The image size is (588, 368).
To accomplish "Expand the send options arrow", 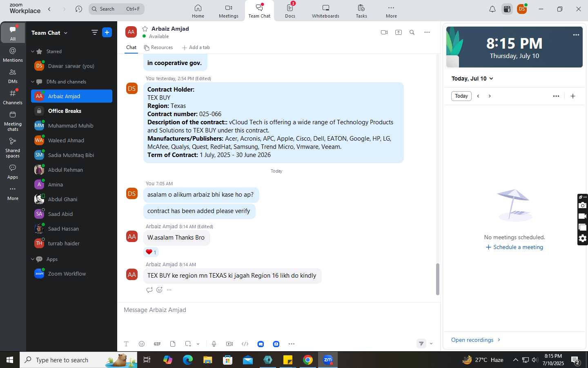I will point(431,343).
